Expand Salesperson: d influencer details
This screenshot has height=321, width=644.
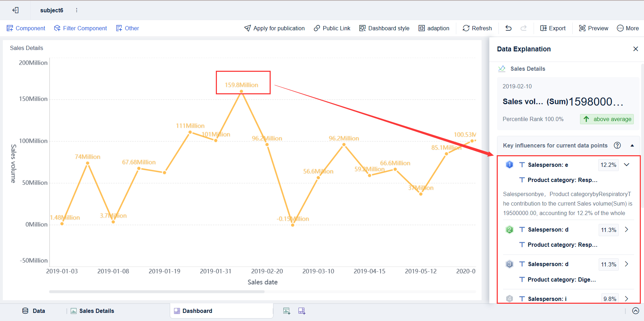[x=626, y=229]
